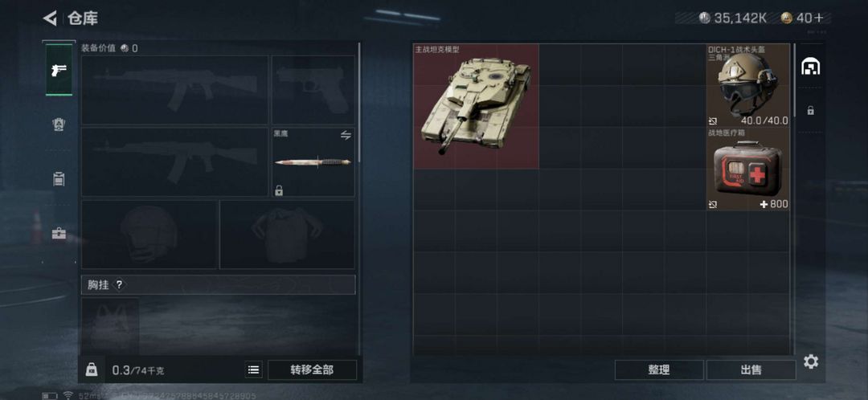Image resolution: width=868 pixels, height=400 pixels.
Task: Open the backpack sidebar tab
Action: [59, 178]
